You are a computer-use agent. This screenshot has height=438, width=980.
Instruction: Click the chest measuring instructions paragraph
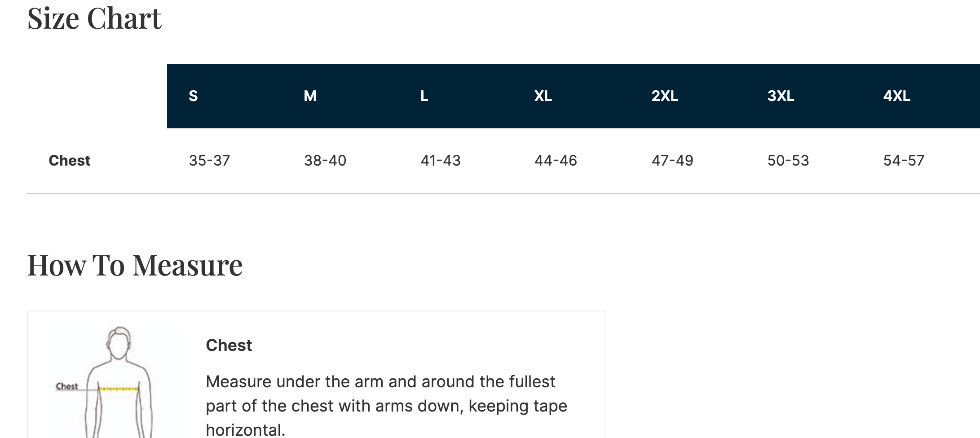point(386,406)
